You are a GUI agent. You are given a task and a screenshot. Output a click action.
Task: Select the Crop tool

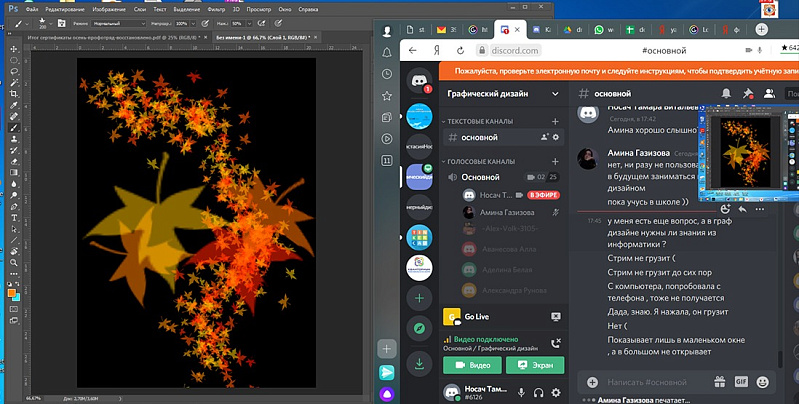pyautogui.click(x=14, y=94)
